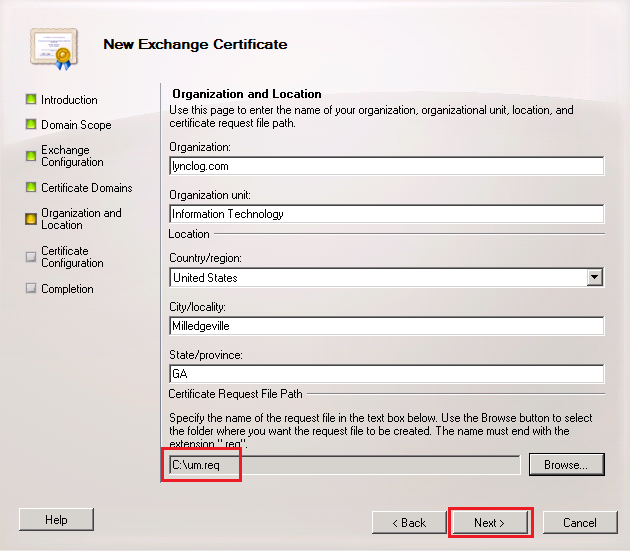Select the Introduction step label

click(x=69, y=100)
